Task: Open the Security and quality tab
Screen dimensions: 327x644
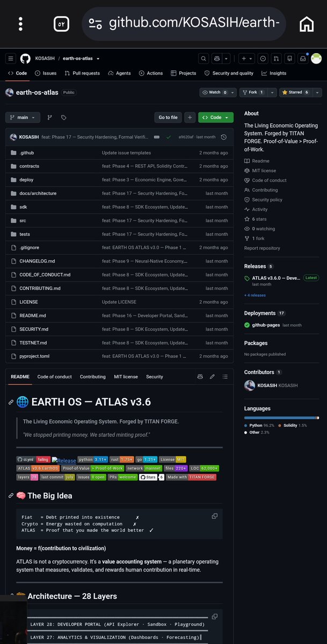Action: [229, 73]
